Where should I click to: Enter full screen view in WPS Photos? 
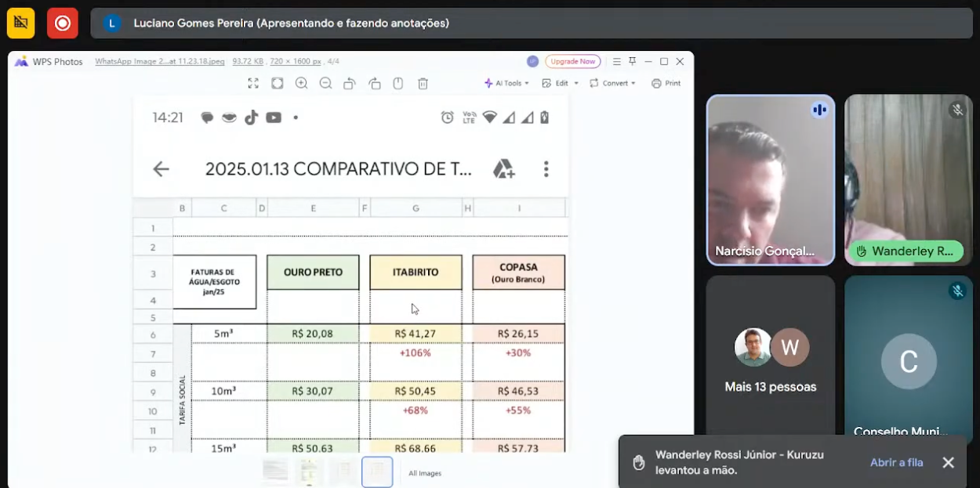pyautogui.click(x=253, y=83)
